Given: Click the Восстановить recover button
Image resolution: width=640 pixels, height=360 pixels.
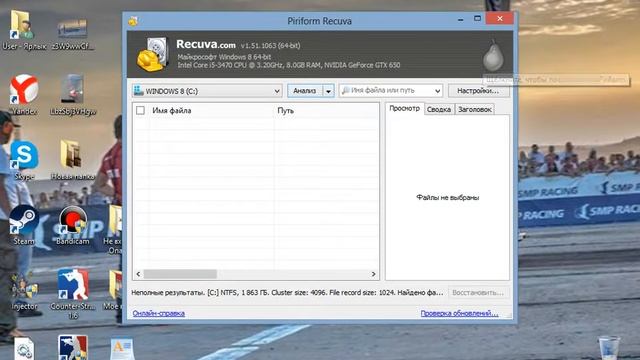Looking at the screenshot, I should (478, 293).
